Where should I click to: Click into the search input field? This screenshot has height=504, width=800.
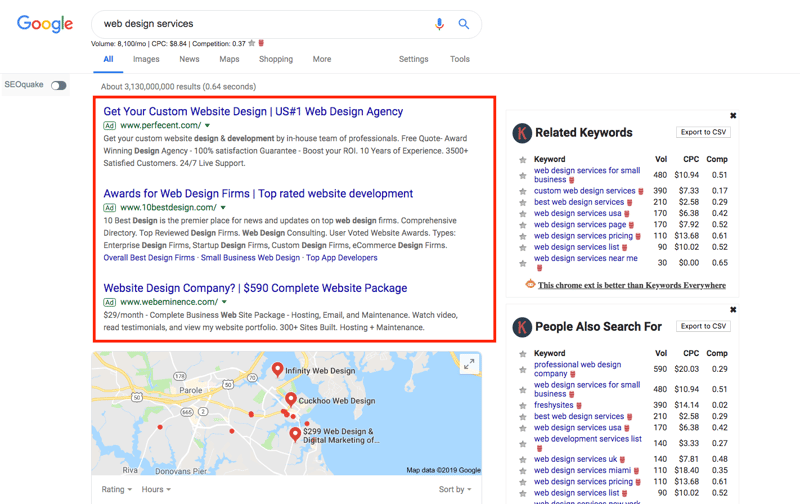click(x=265, y=24)
